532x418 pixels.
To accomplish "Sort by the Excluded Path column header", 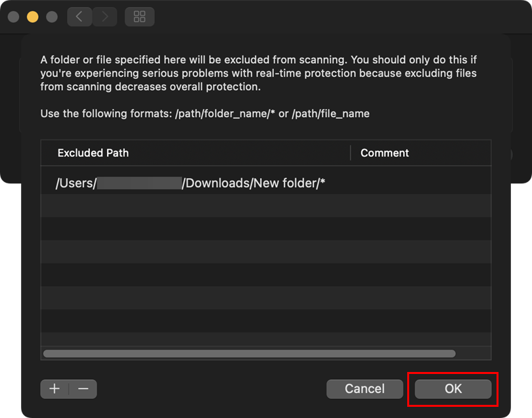I will 93,153.
